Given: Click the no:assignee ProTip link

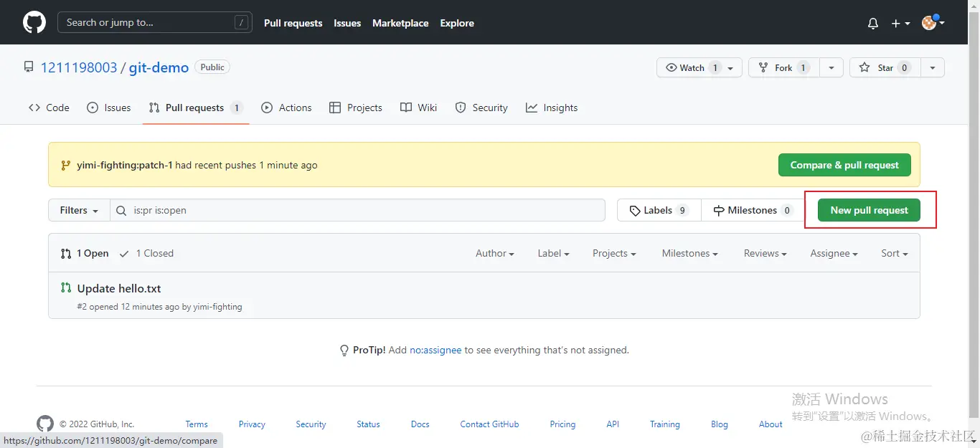Looking at the screenshot, I should click(x=435, y=350).
